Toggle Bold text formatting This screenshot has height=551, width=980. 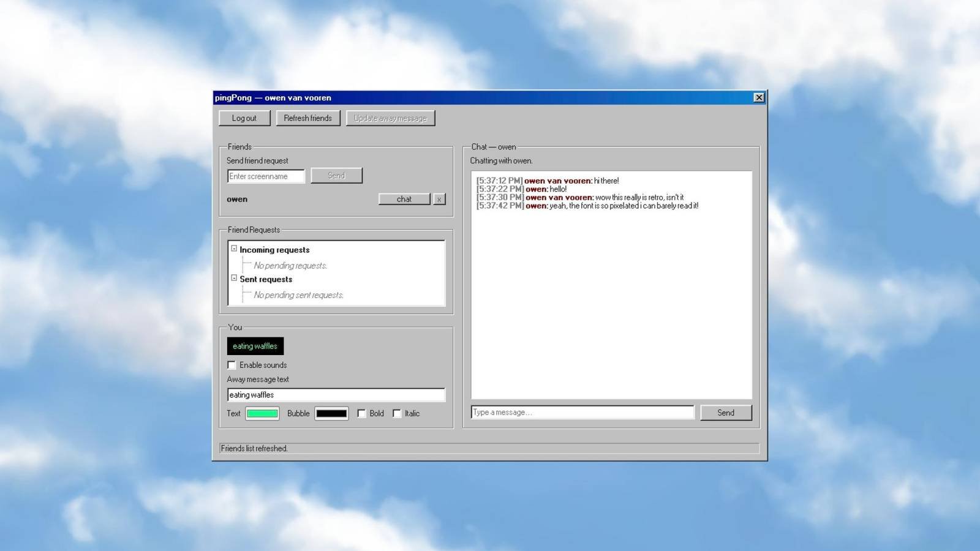click(361, 413)
